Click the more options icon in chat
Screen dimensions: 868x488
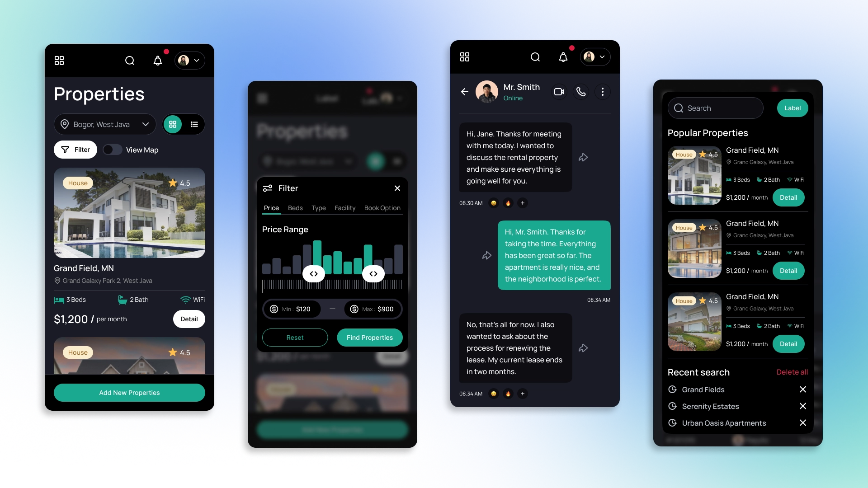coord(603,91)
